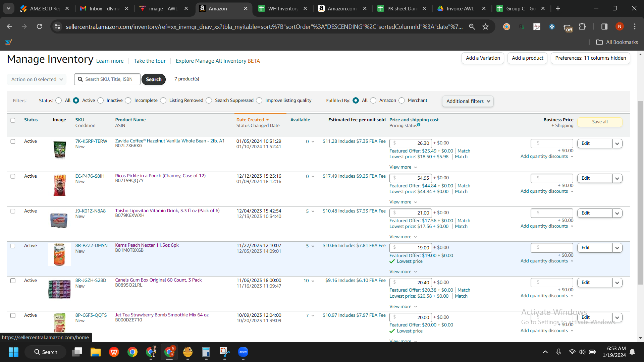644x362 pixels.
Task: Filter by Fulfilled By Merchant
Action: (402, 101)
